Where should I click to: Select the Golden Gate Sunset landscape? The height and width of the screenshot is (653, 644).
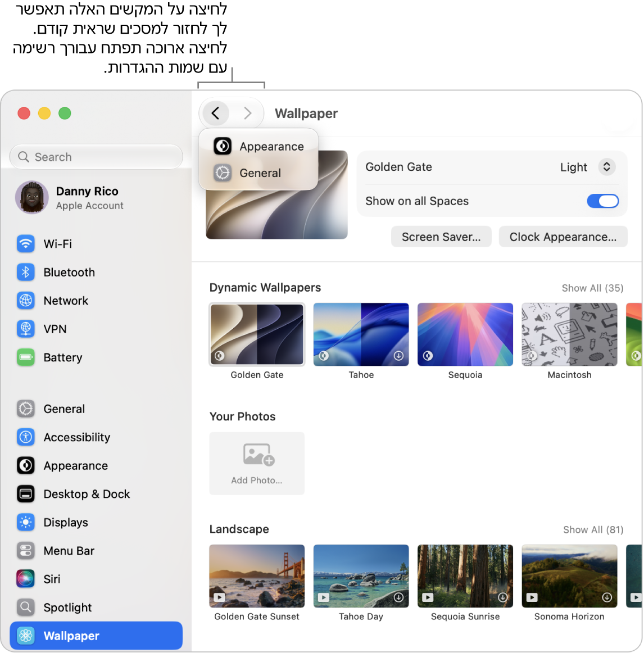click(257, 576)
